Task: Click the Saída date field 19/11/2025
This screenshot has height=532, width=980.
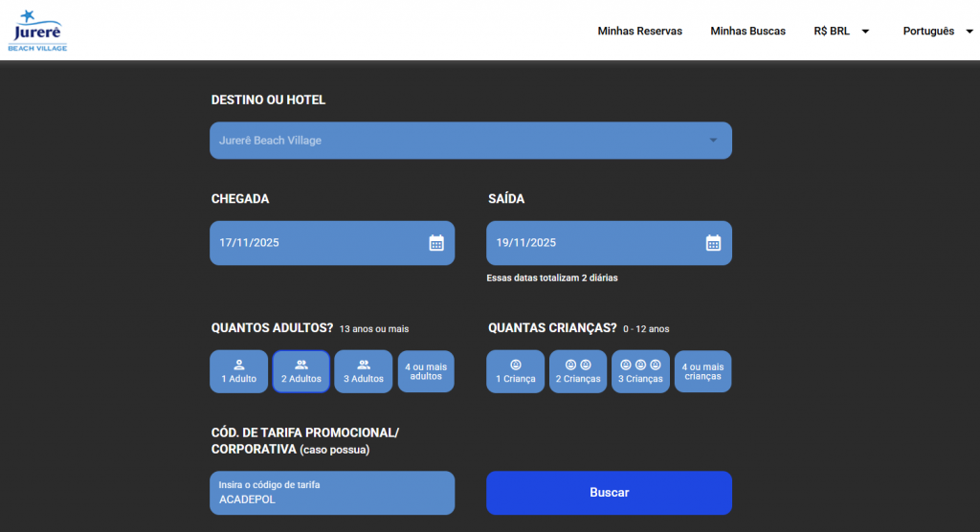Action: [x=593, y=243]
